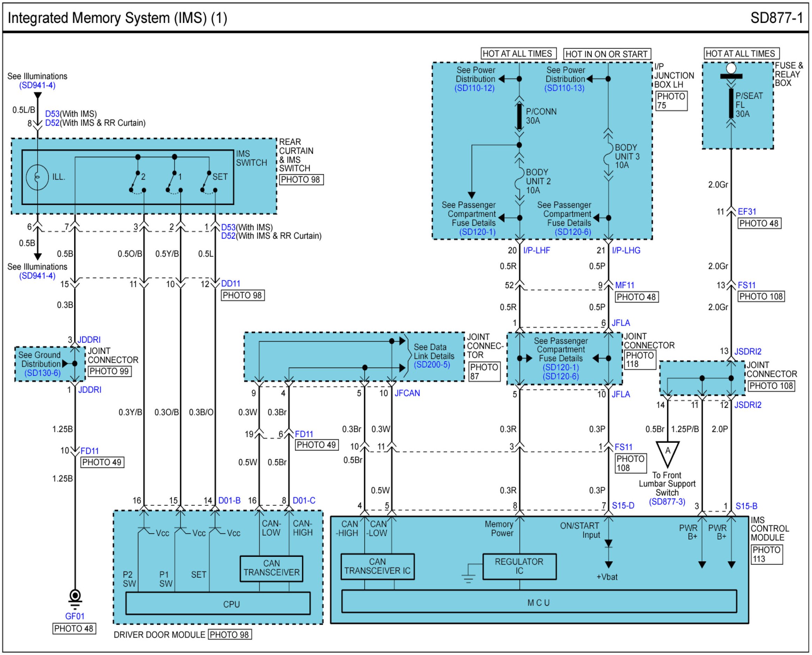The width and height of the screenshot is (812, 655).
Task: Open the SD200-5 data link details reference
Action: (x=431, y=365)
